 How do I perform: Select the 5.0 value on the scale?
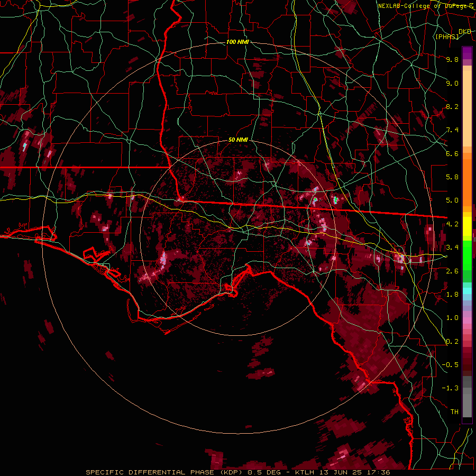452,200
